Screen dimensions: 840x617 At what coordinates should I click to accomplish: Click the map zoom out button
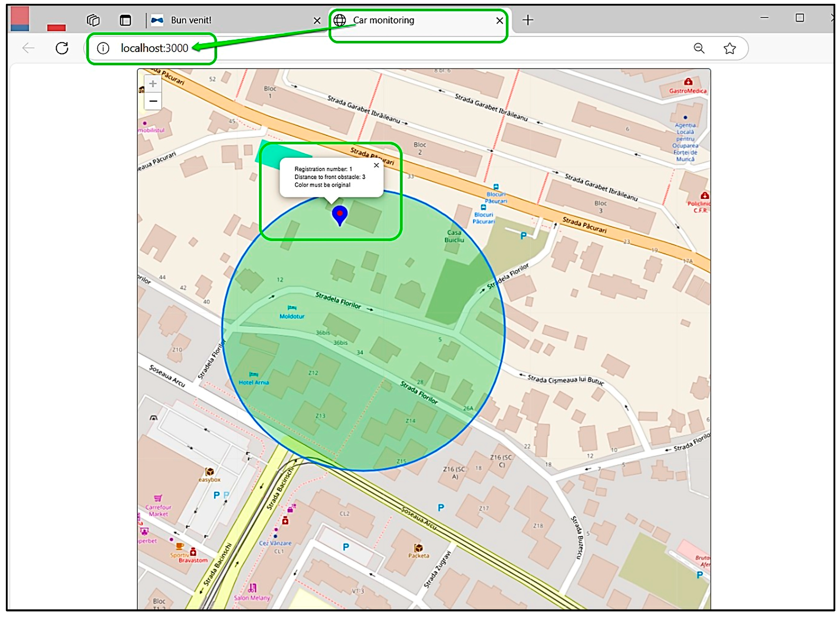[153, 101]
